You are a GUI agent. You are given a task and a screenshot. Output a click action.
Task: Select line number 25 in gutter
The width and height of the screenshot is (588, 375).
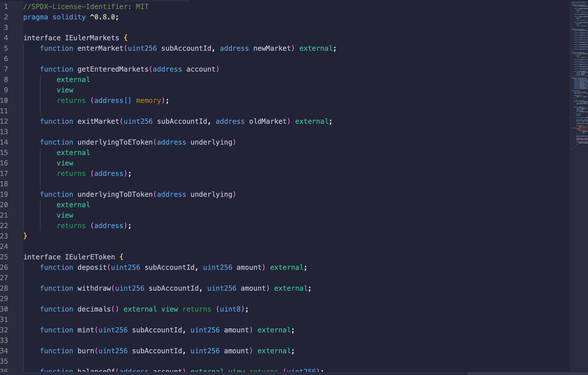(x=4, y=257)
